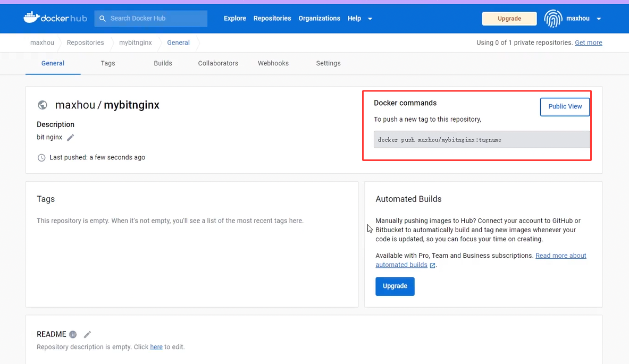
Task: Click the Public View button
Action: point(565,107)
